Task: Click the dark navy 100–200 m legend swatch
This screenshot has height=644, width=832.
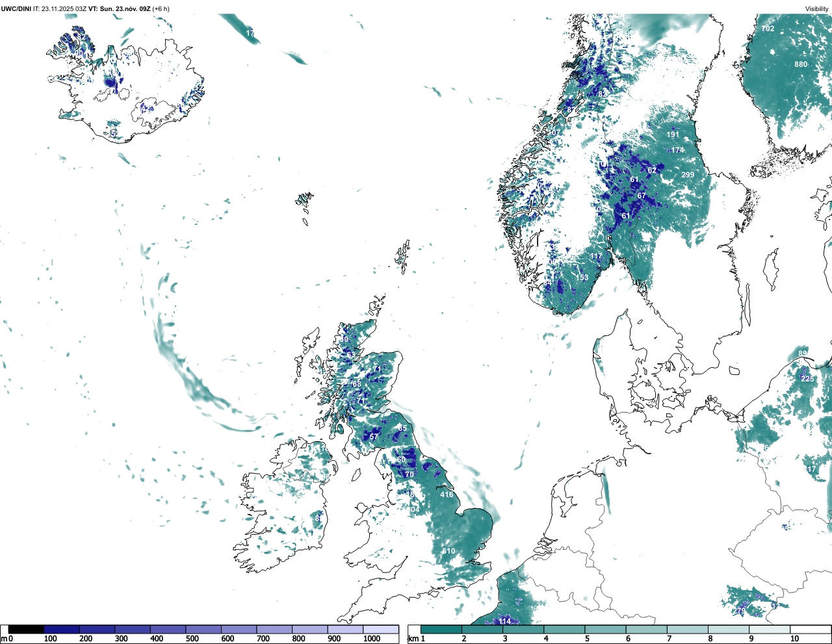Action: pos(62,629)
